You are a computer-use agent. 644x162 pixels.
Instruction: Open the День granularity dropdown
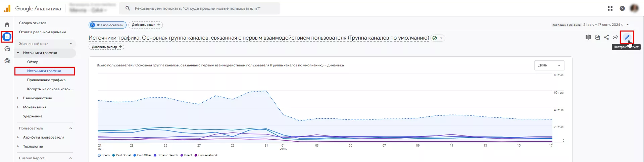click(x=549, y=65)
